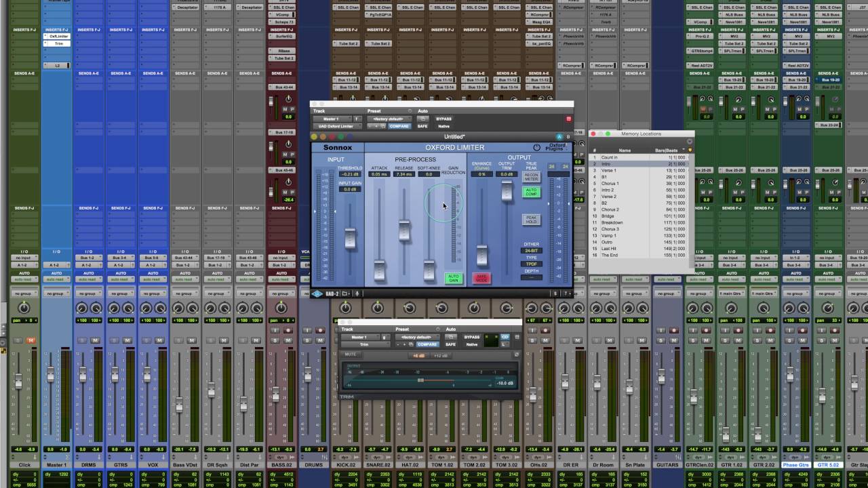Click the Click track pan knob
Screen dimensions: 868x488
(24, 308)
